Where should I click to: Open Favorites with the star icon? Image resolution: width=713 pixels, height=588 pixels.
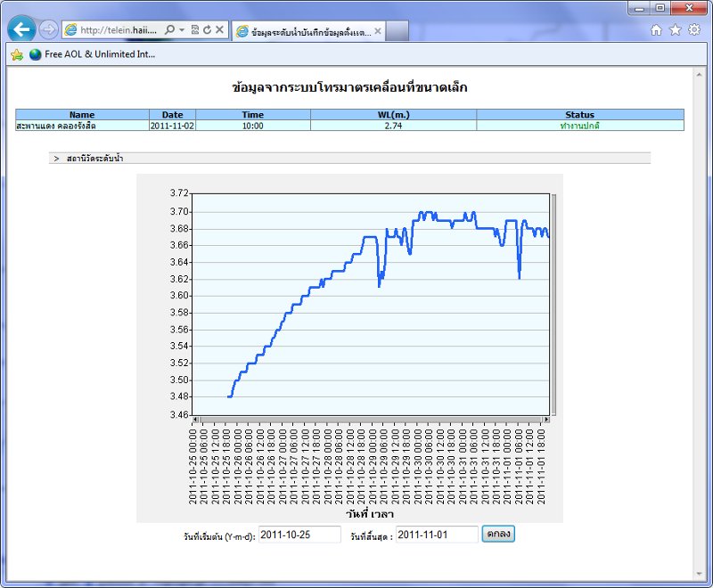point(676,29)
